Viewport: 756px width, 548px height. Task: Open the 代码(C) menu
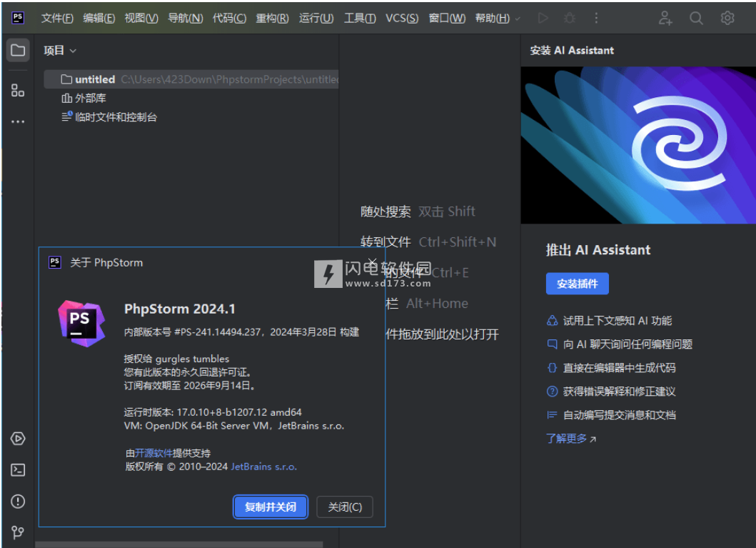pos(229,18)
